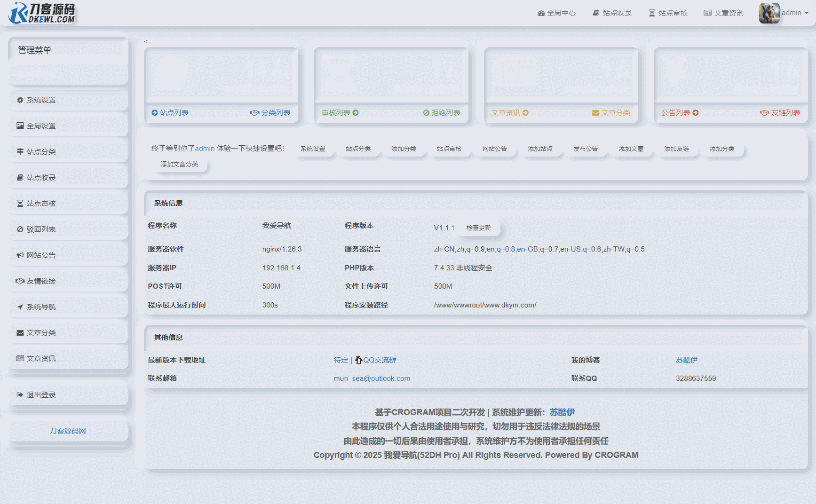Click the 检查更新 button

[x=478, y=228]
